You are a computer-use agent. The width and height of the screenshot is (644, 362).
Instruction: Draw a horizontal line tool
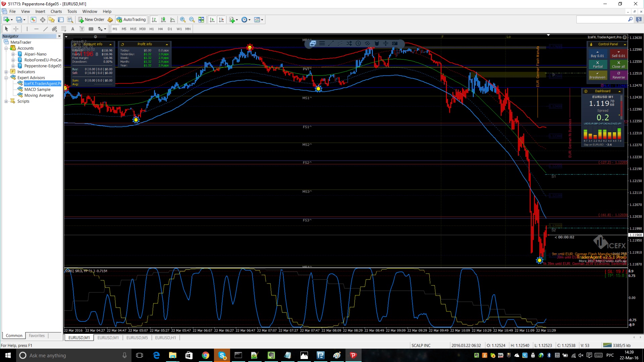pos(36,29)
